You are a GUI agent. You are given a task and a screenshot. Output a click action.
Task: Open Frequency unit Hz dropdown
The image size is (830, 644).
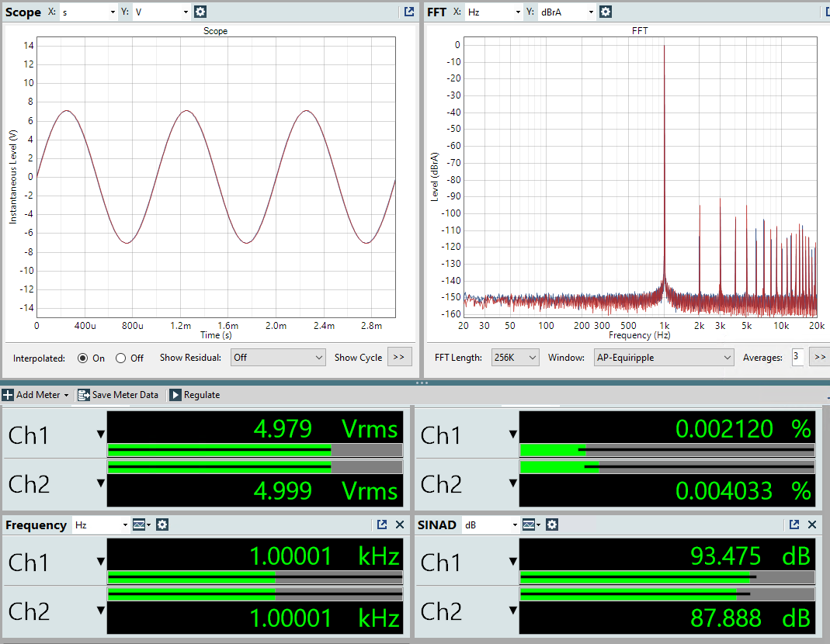(101, 525)
